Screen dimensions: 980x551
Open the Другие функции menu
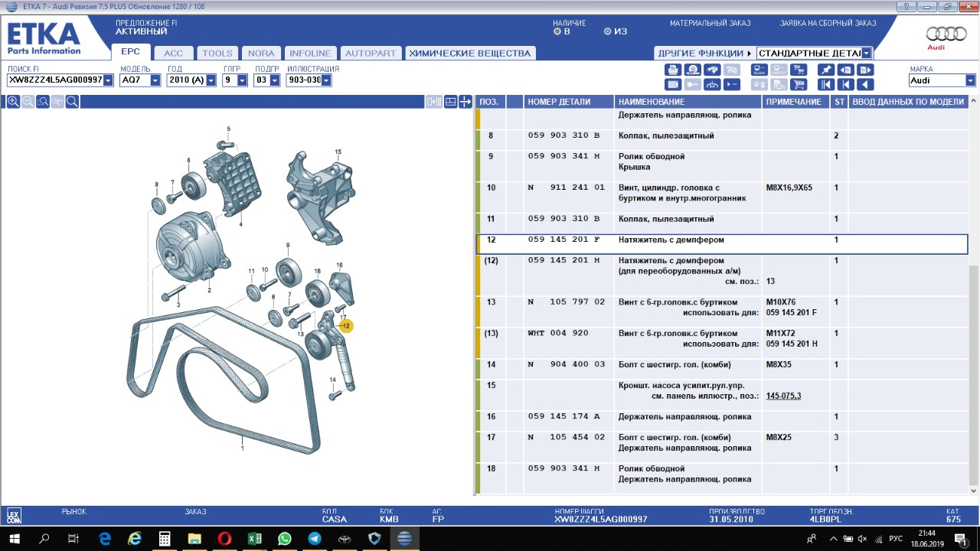[x=704, y=54]
